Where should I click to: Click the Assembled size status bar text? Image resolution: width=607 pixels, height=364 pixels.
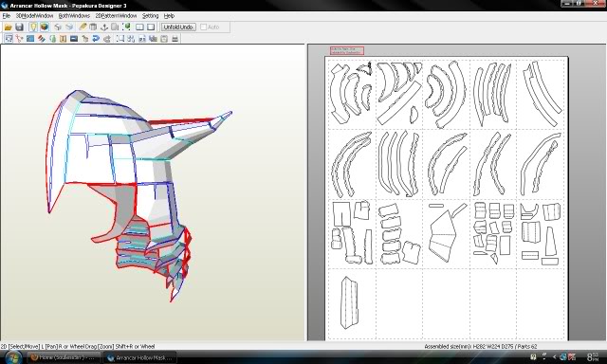(x=481, y=346)
